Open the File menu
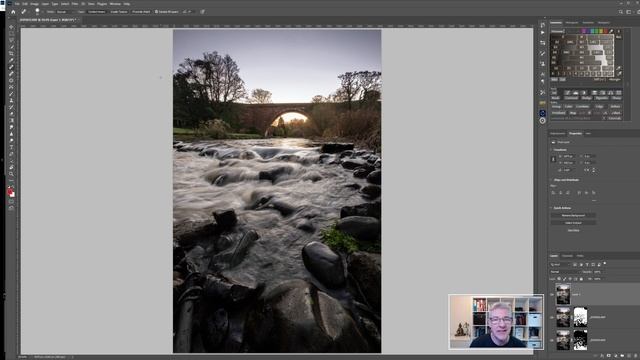Viewport: 640px width, 360px height. pyautogui.click(x=17, y=4)
